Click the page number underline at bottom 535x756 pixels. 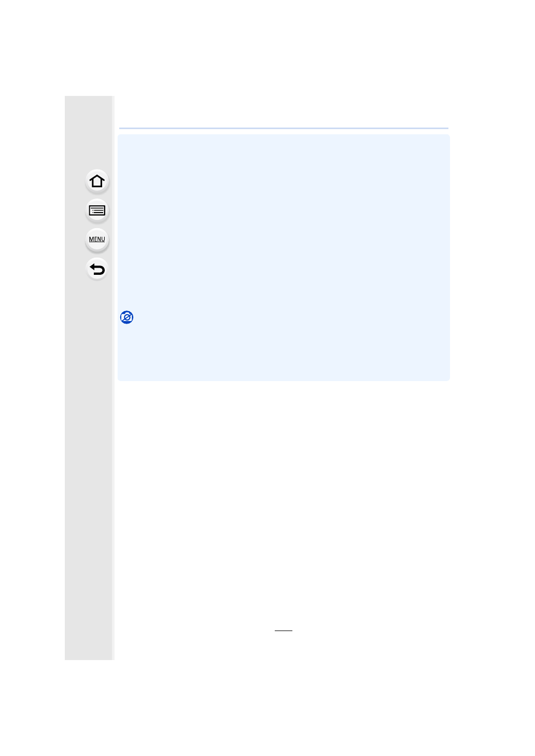tap(284, 631)
